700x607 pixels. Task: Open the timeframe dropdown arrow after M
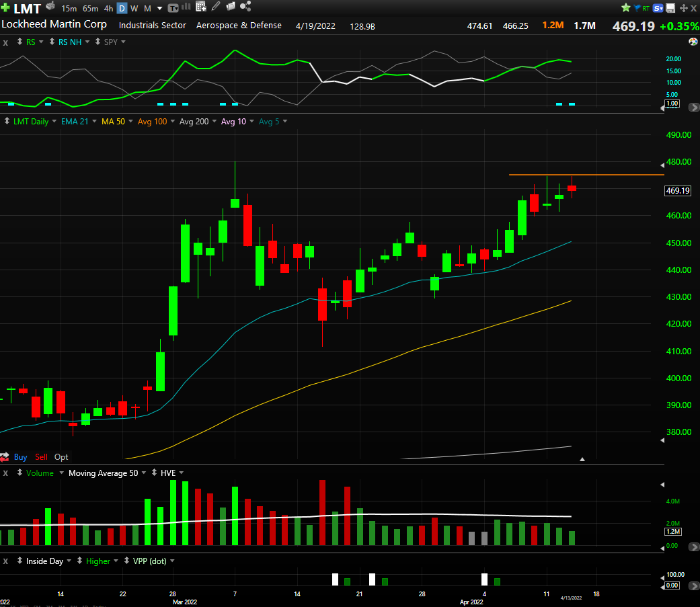click(x=159, y=9)
